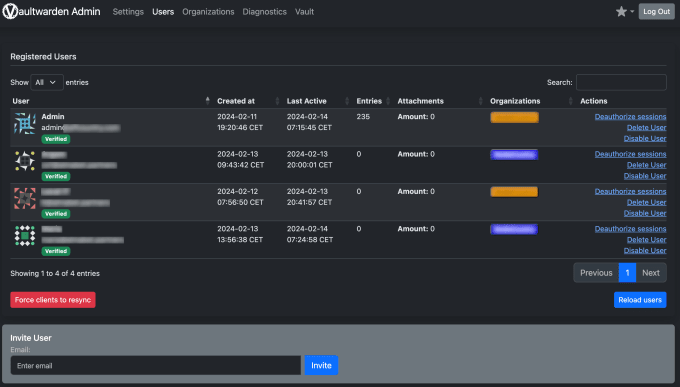Delete user last active 2024-02-13 20:41:57
This screenshot has width=680, height=387.
[647, 202]
